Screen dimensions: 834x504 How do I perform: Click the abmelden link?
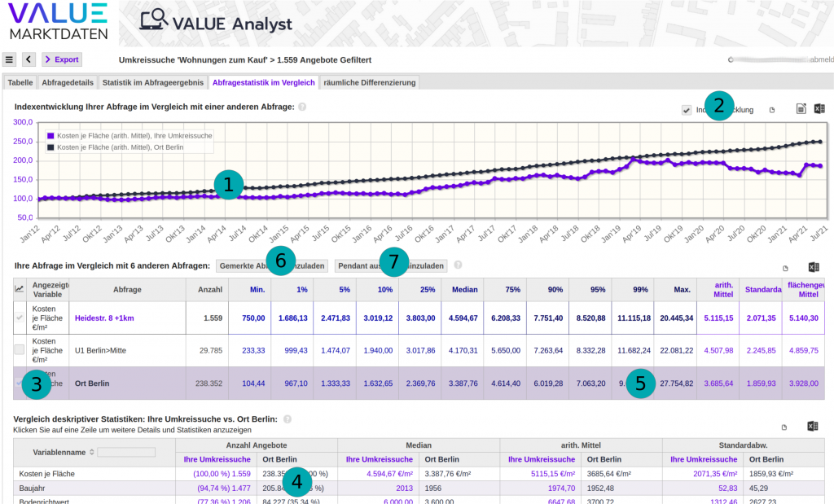[x=821, y=59]
